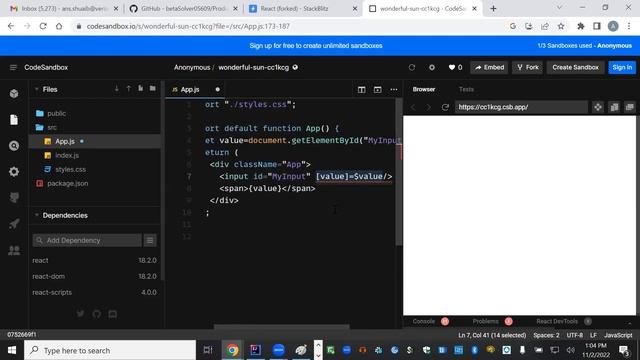The width and height of the screenshot is (640, 360).
Task: Click the Fork button
Action: [x=527, y=67]
